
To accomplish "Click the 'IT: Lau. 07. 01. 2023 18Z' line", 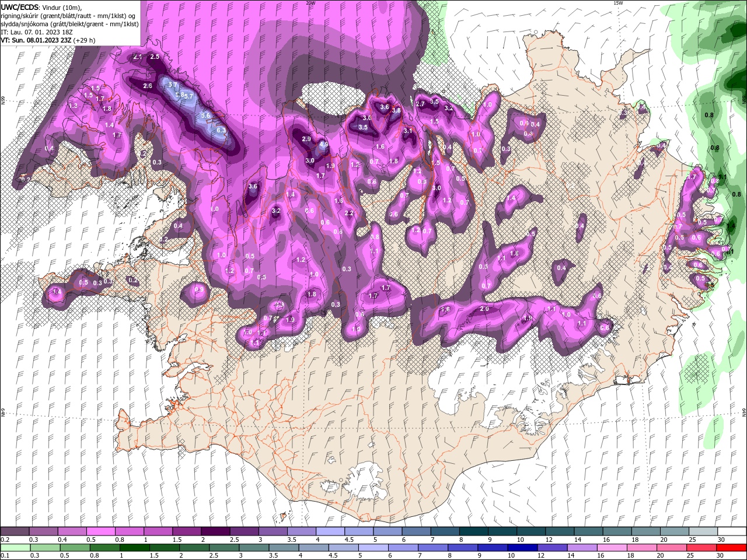I will [36, 32].
